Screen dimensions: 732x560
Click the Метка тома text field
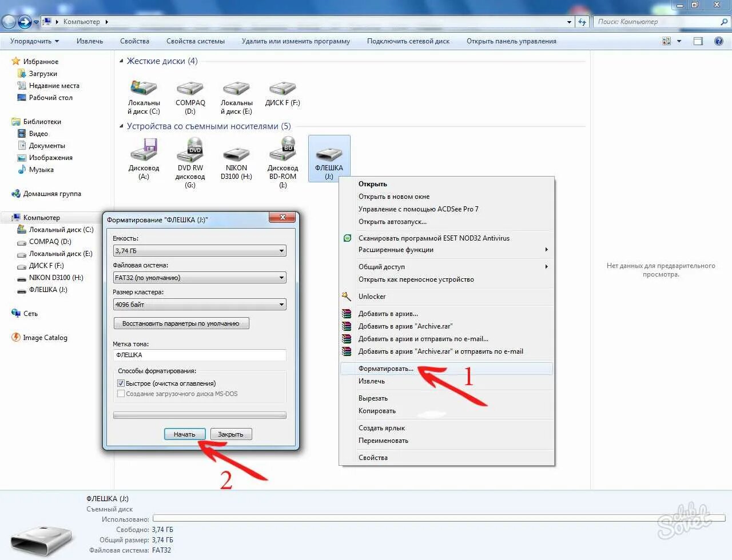click(x=200, y=355)
